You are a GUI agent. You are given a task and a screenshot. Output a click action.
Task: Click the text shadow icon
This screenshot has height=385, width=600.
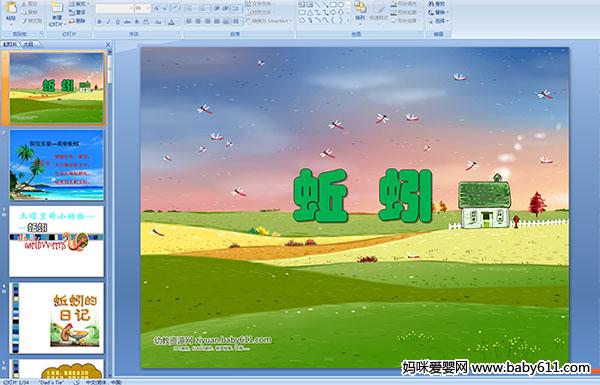137,22
